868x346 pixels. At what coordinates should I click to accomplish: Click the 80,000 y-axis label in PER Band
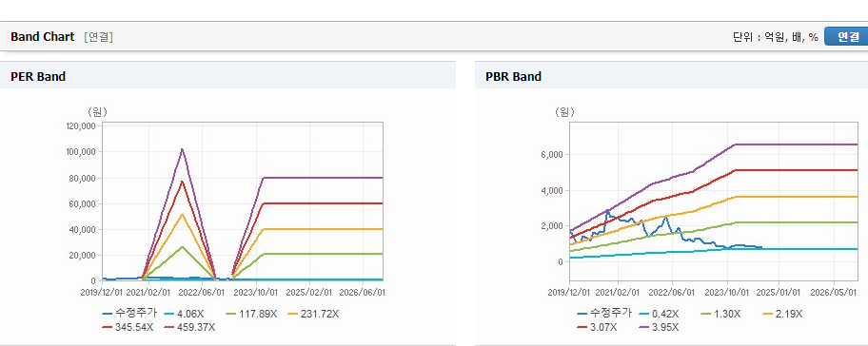pos(83,178)
